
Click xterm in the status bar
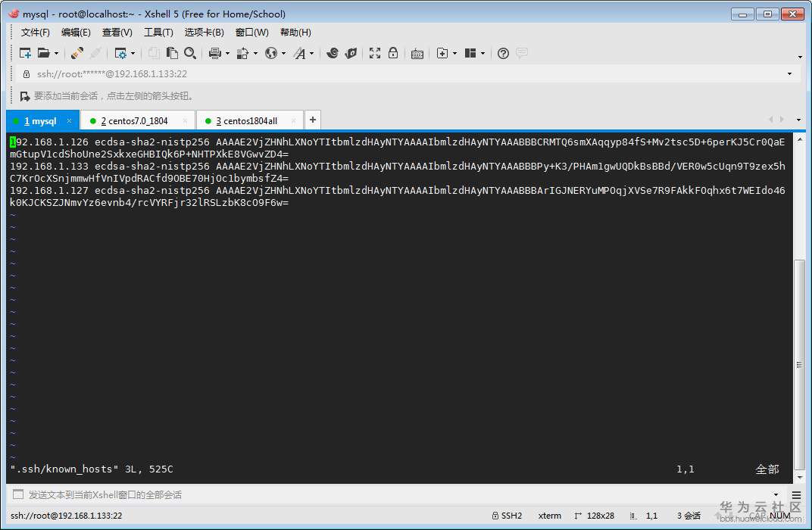pos(549,516)
